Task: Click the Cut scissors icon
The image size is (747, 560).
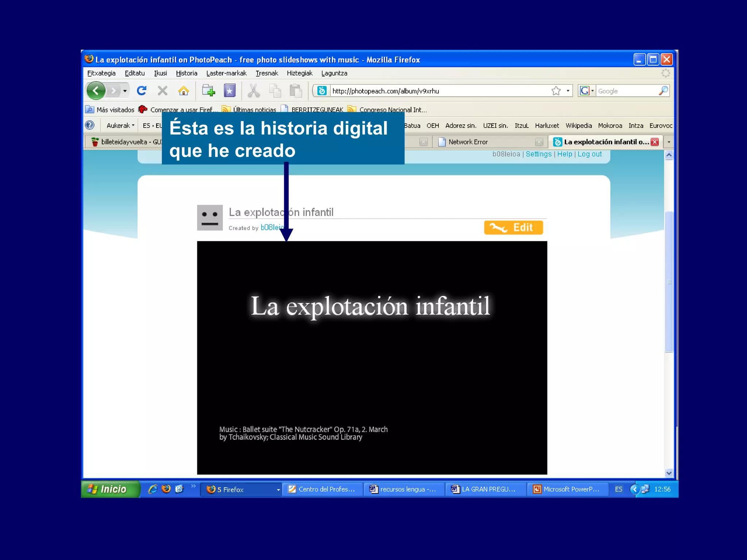Action: click(254, 91)
